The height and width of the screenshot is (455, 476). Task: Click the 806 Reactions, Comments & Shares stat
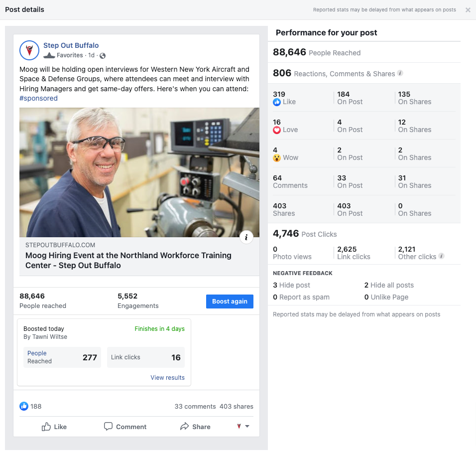(334, 73)
